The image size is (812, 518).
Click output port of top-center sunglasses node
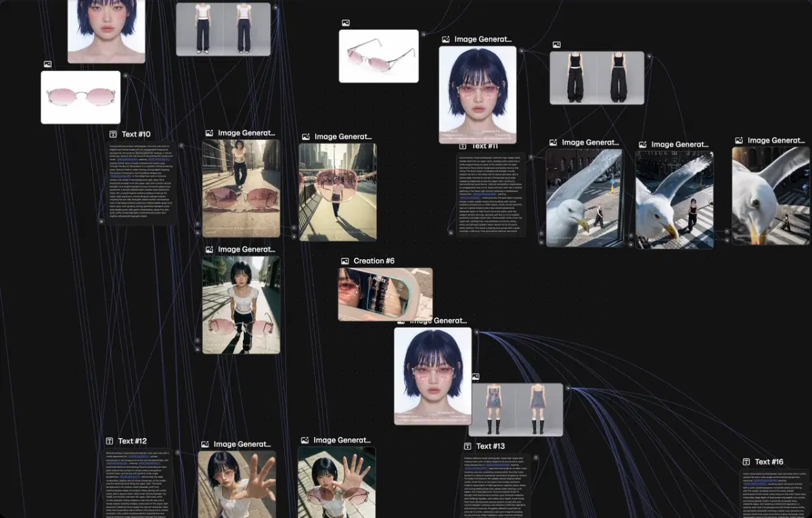point(424,33)
